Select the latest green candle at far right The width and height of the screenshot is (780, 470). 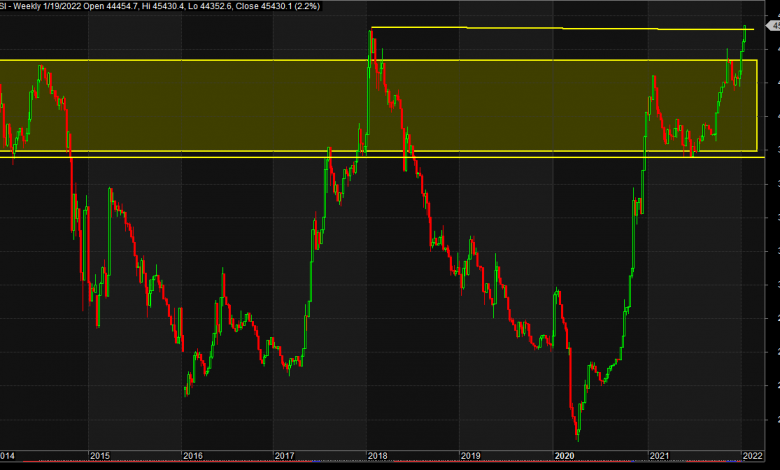click(746, 35)
